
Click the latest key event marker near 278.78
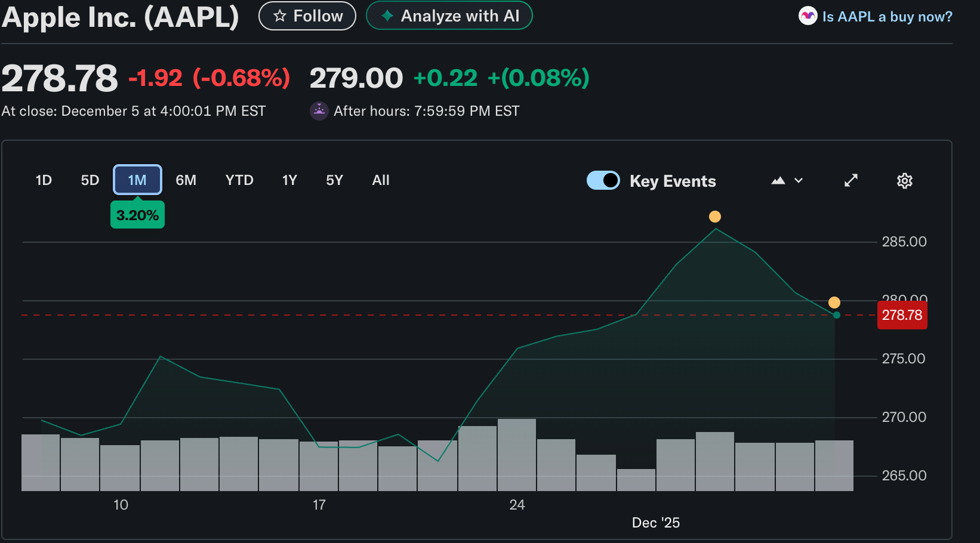click(834, 303)
